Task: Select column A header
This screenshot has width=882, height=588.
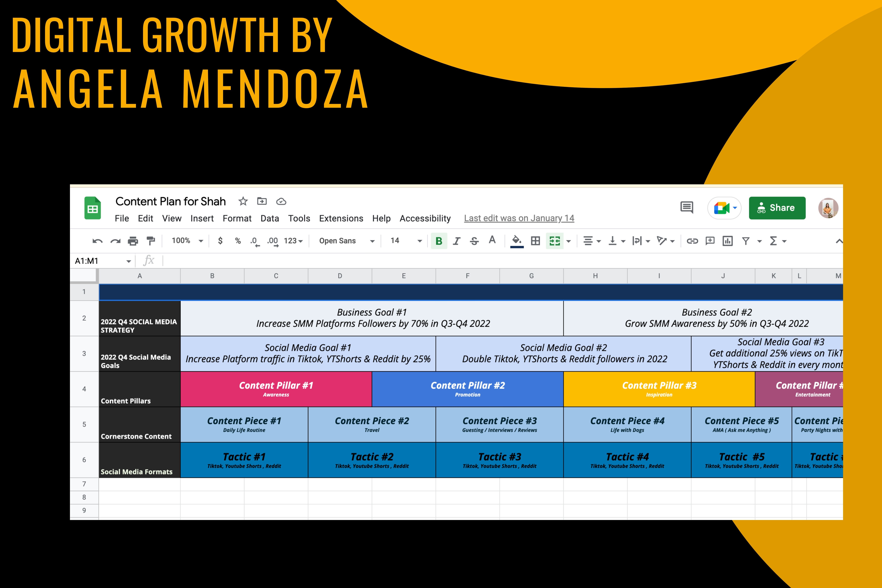Action: tap(140, 276)
